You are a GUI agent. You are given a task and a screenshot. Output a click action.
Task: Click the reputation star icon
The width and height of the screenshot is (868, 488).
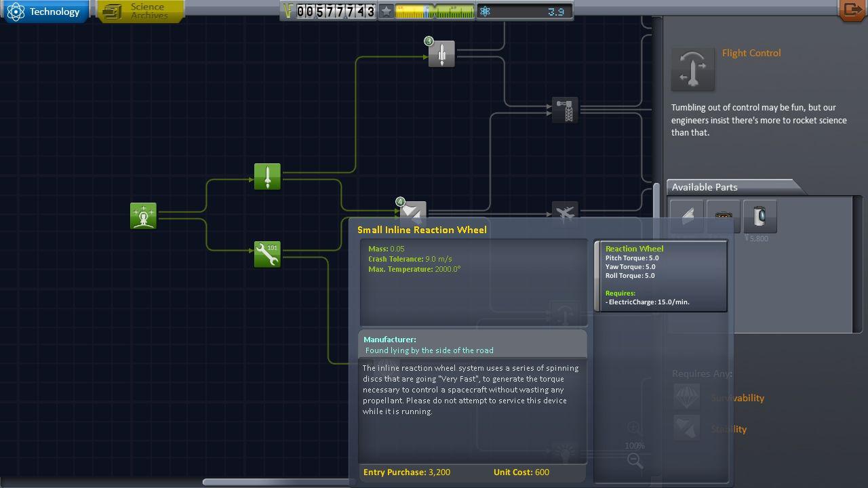386,11
